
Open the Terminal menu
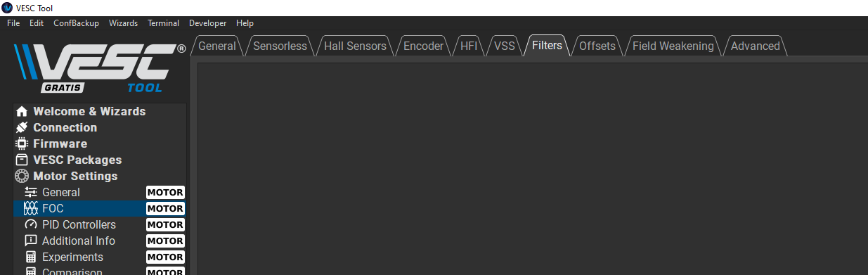[x=163, y=23]
